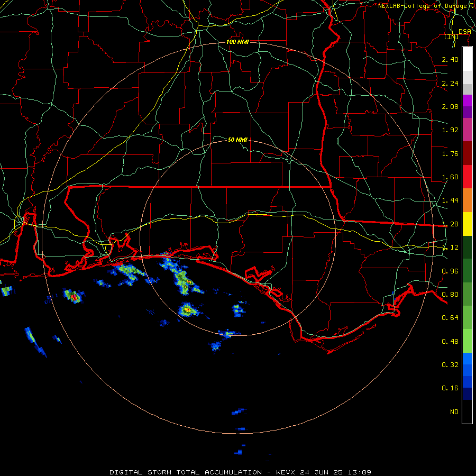Screen dimensions: 476x476
Task: Click the 50 NMI range ring label
Action: tap(237, 140)
